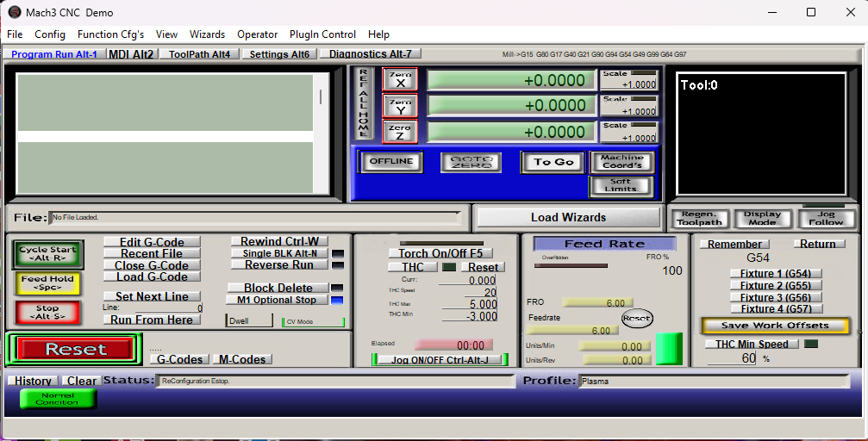The width and height of the screenshot is (868, 441).
Task: Click the Fixture 2 (G55) button
Action: pos(776,285)
